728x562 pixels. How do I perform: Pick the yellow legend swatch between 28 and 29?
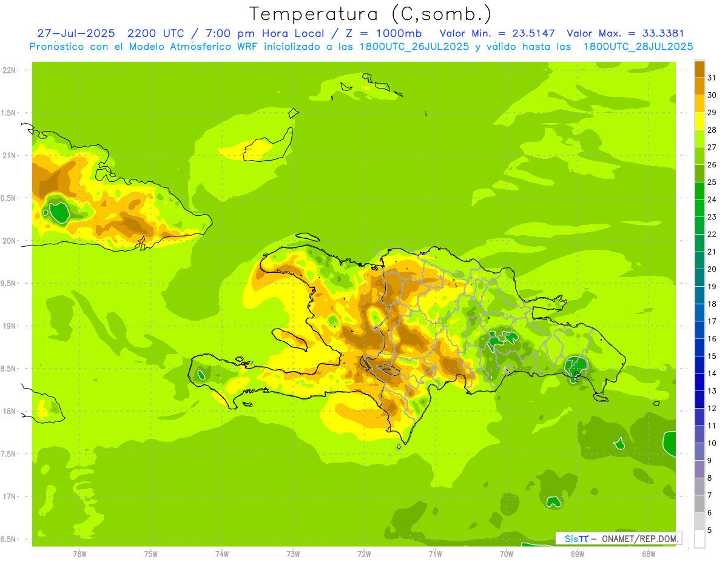point(699,121)
